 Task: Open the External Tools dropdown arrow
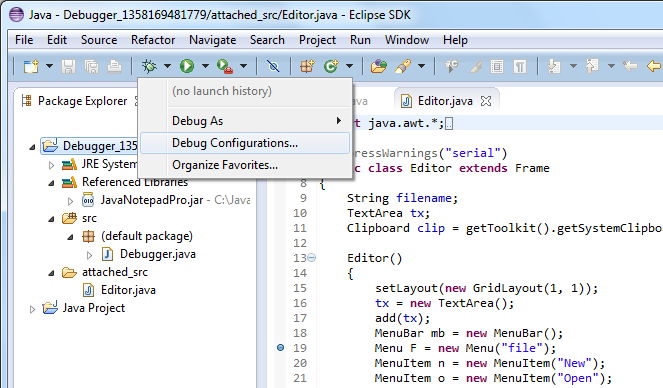244,66
